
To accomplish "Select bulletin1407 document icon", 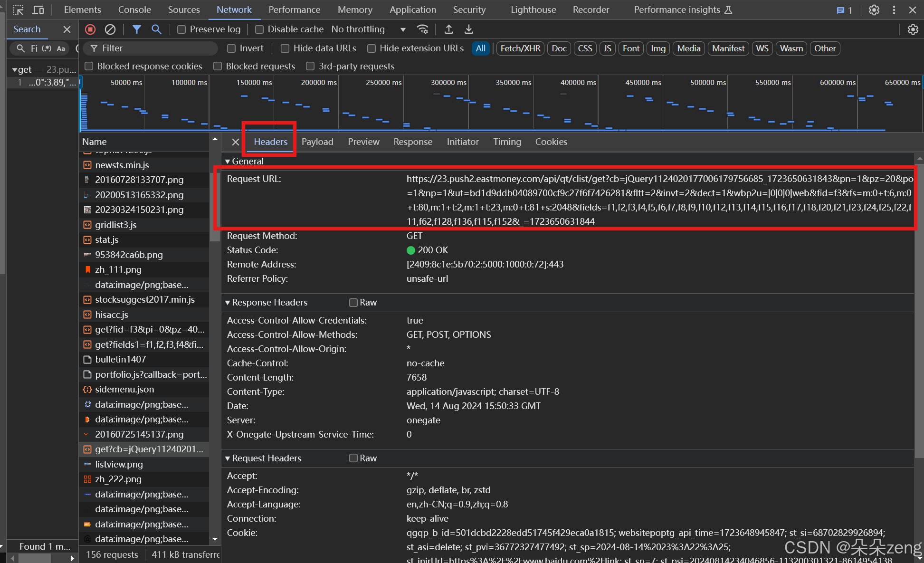I will [x=87, y=359].
